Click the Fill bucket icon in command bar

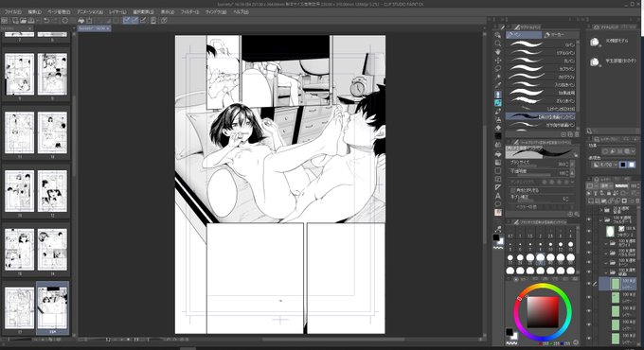coord(80,20)
